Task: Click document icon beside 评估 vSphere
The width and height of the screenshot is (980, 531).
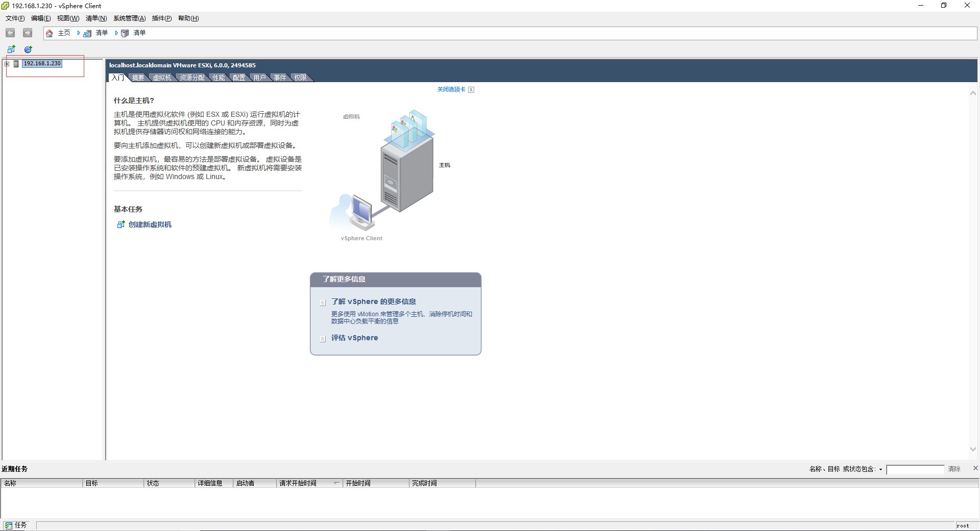Action: (x=323, y=339)
